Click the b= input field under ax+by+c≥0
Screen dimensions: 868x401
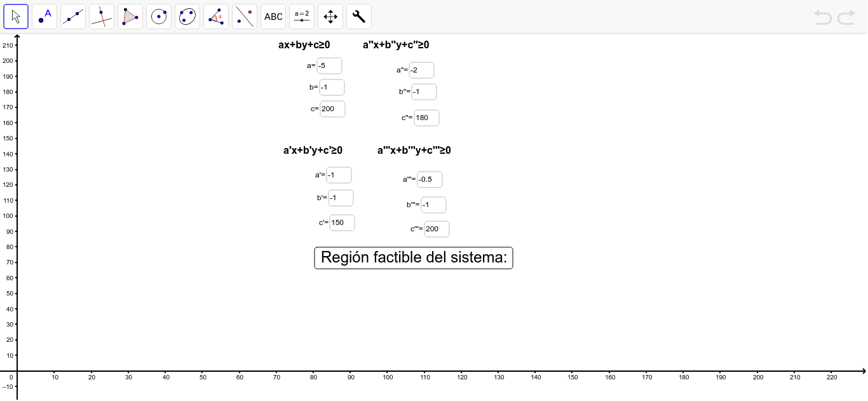tap(332, 87)
